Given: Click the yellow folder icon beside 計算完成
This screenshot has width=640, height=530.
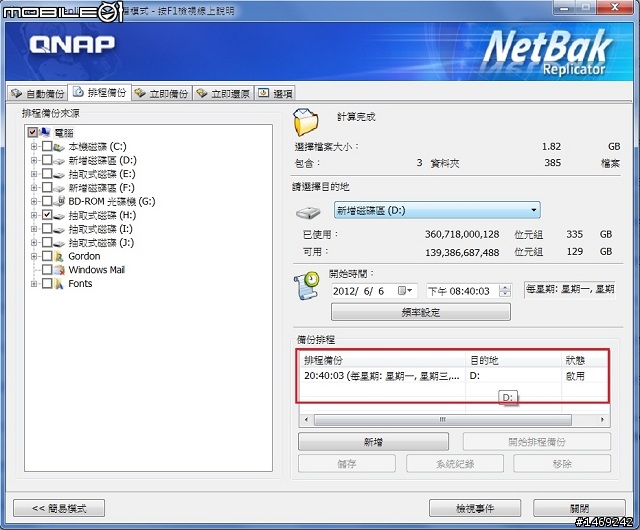Looking at the screenshot, I should point(305,122).
